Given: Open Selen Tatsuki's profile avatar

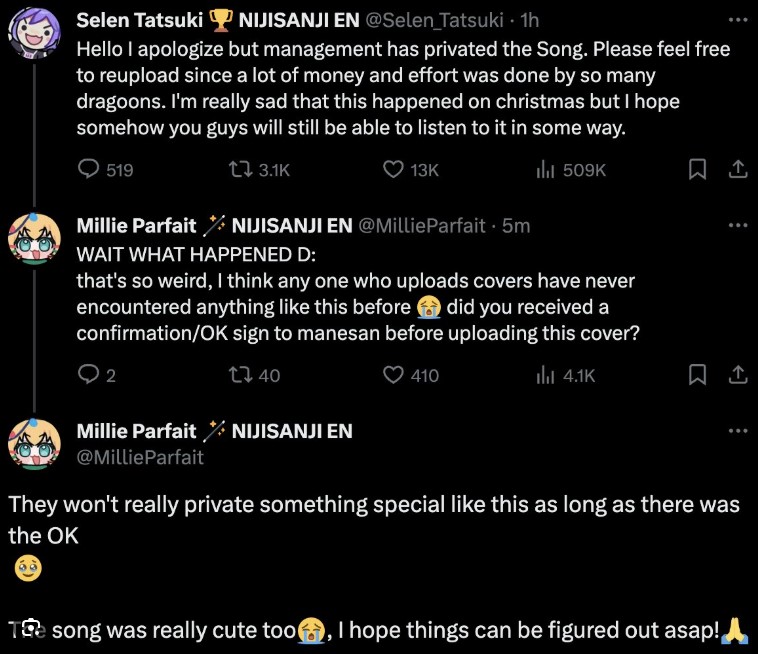Looking at the screenshot, I should (x=34, y=33).
